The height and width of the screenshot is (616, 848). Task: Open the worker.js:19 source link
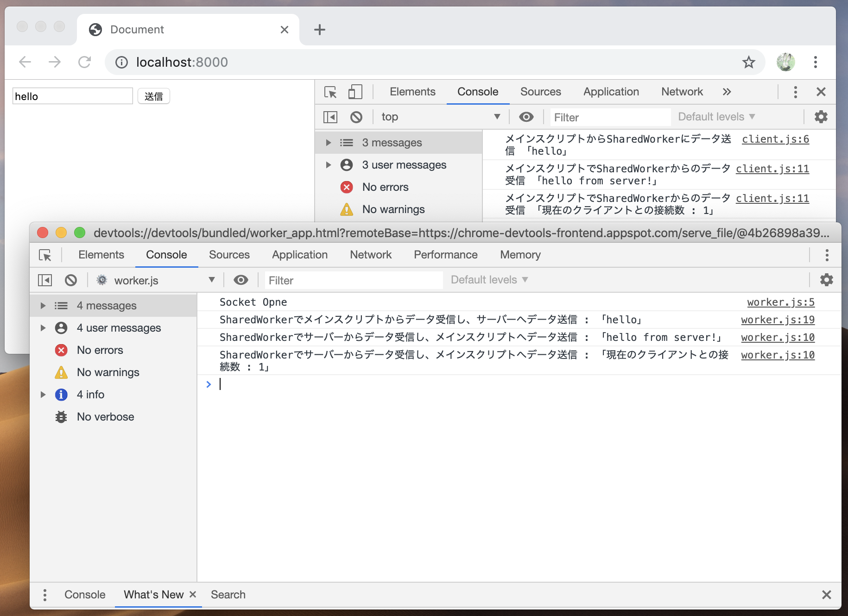[778, 320]
